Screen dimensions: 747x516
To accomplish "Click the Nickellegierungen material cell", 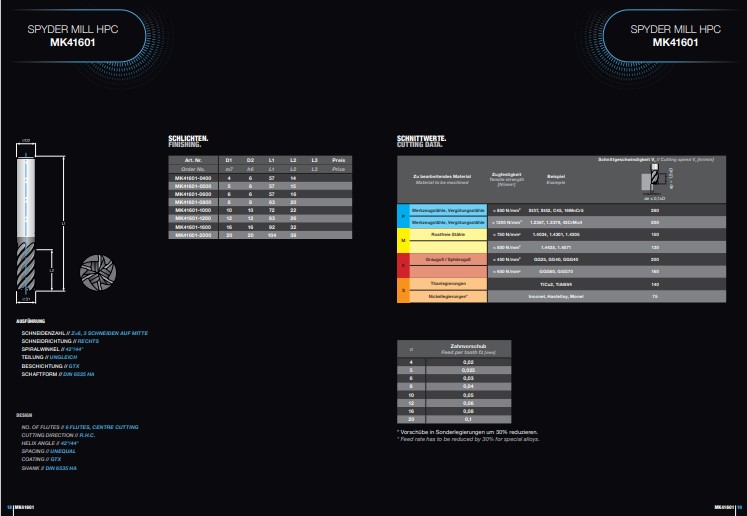I will click(x=448, y=296).
